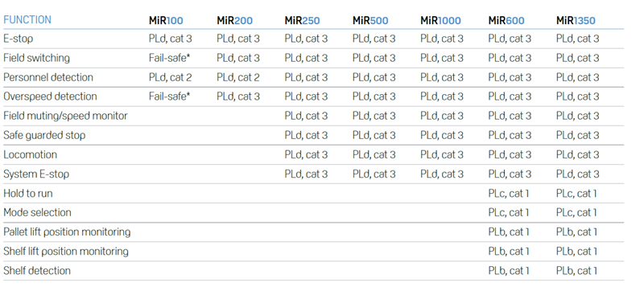Select the MiR200 column header

(x=234, y=20)
